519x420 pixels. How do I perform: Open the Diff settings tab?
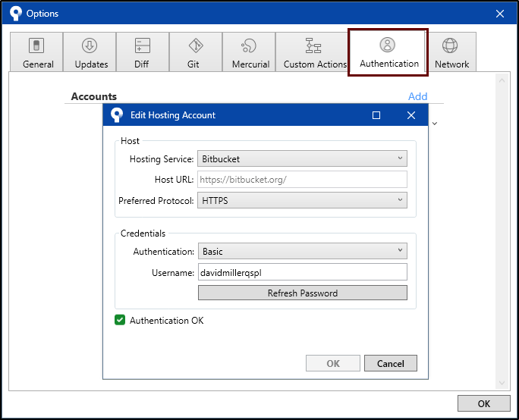142,52
